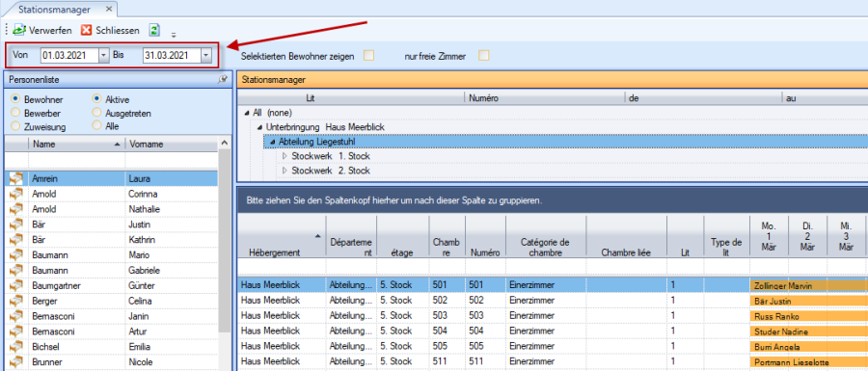Click the Name filter cell in person list
Screen dimensions: 868x371
pos(76,161)
